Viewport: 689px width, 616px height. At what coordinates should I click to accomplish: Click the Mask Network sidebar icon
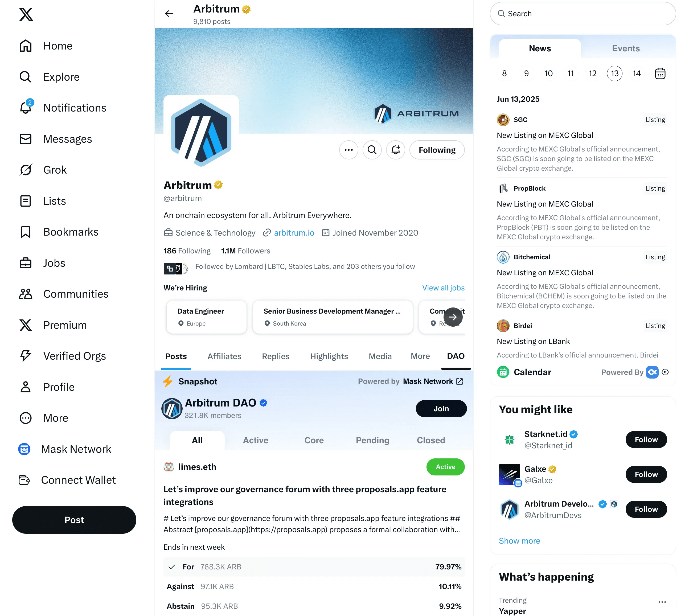point(24,449)
